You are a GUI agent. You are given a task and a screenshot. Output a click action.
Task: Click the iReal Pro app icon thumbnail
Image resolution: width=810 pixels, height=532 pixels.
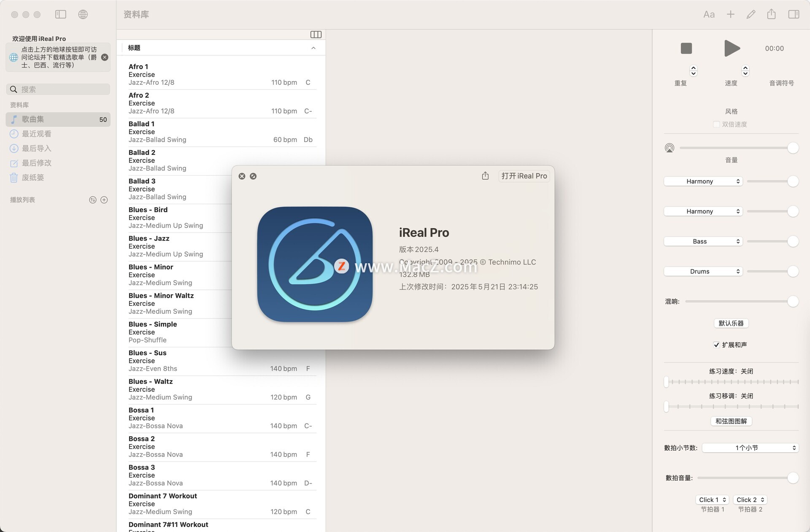pos(315,264)
